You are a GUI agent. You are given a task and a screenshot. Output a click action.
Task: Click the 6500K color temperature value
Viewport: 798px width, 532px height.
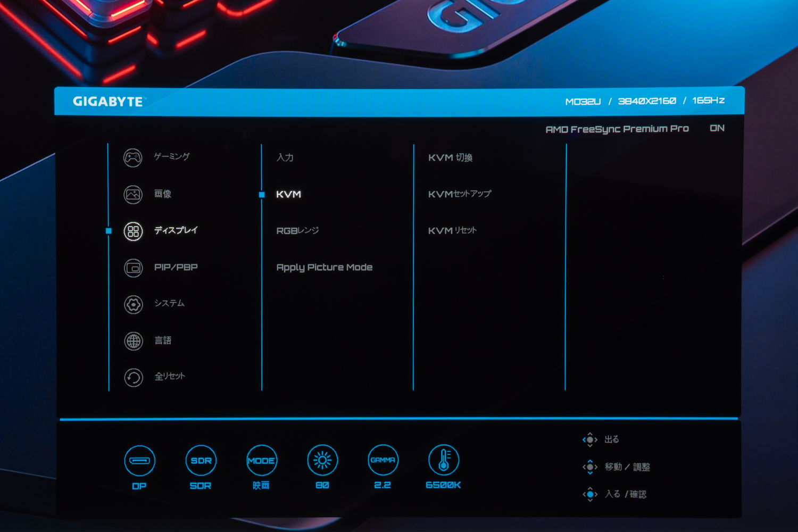coord(443,485)
